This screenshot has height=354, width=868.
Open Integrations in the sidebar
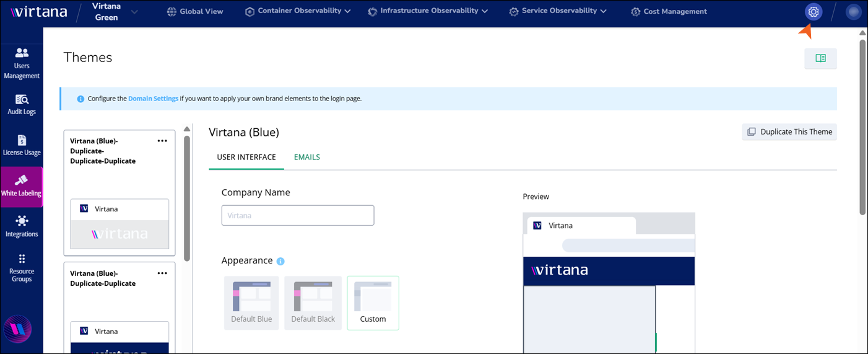point(22,226)
